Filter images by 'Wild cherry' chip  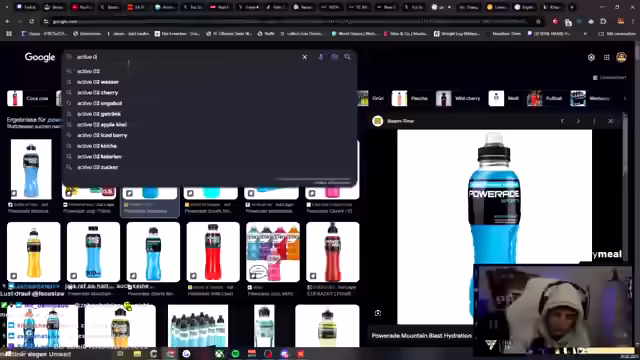[459, 98]
